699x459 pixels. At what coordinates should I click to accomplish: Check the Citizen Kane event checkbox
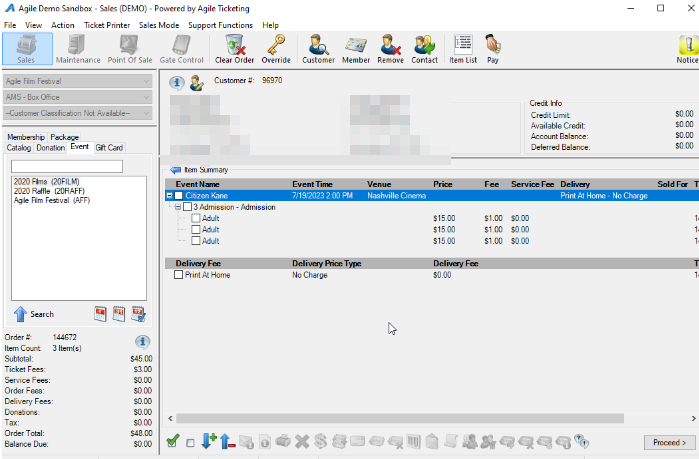179,196
